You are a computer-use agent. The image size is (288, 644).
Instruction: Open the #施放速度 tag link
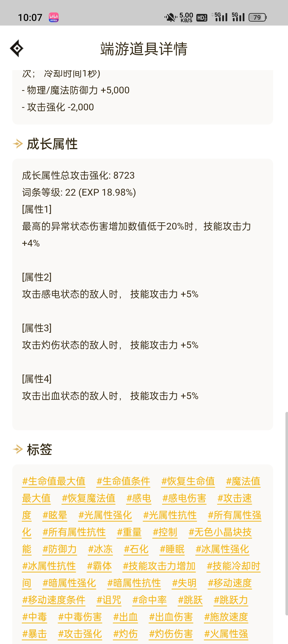tap(226, 617)
